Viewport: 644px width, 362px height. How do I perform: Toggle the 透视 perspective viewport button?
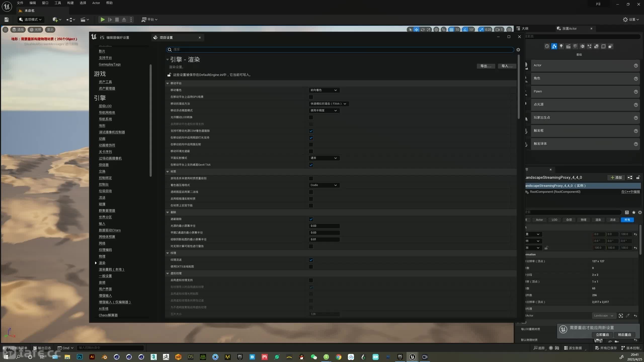[x=18, y=29]
